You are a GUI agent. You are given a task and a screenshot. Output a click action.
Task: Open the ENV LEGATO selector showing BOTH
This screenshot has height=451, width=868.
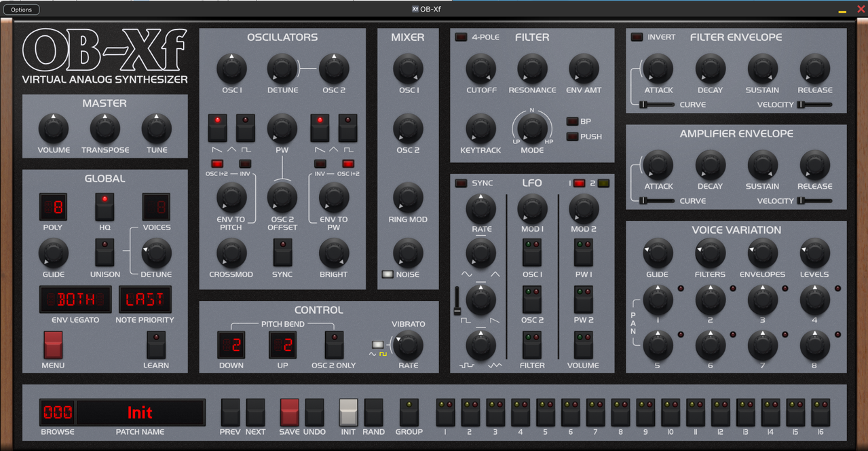pos(75,300)
